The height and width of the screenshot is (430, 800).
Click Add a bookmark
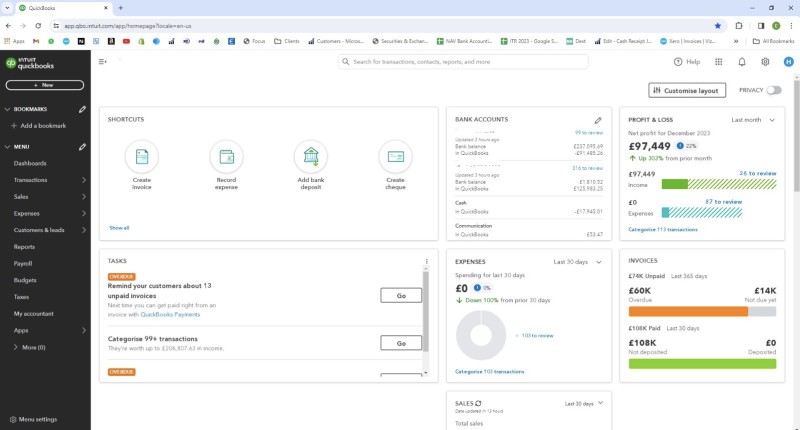(x=39, y=125)
